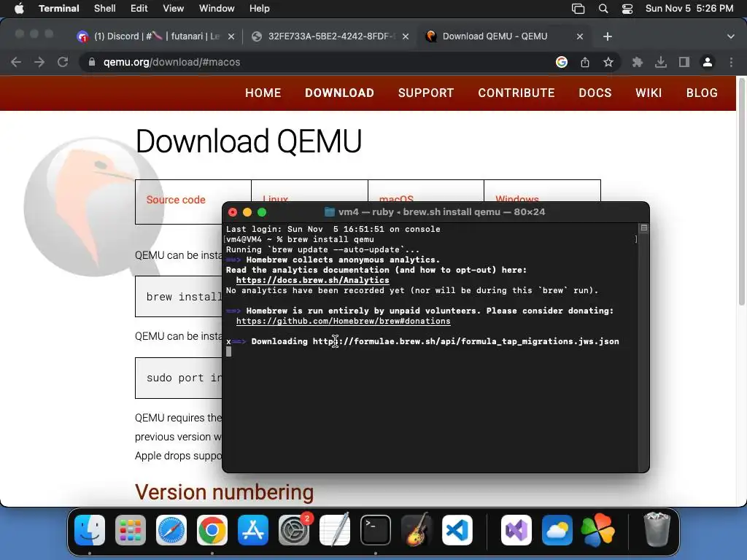This screenshot has width=747, height=560.
Task: Open the Help menu
Action: pyautogui.click(x=259, y=9)
